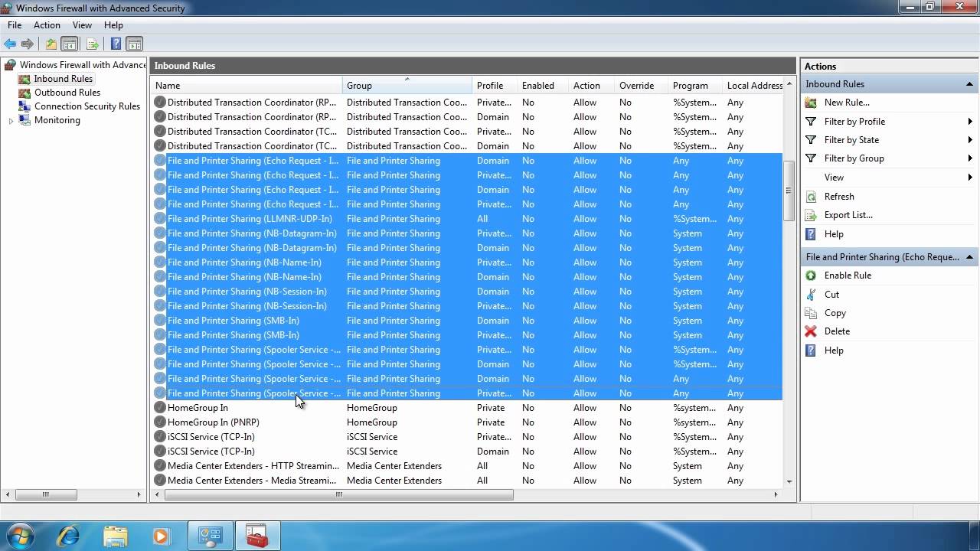Open Internet Explorer from the taskbar
Viewport: 980px width, 551px height.
(x=68, y=536)
